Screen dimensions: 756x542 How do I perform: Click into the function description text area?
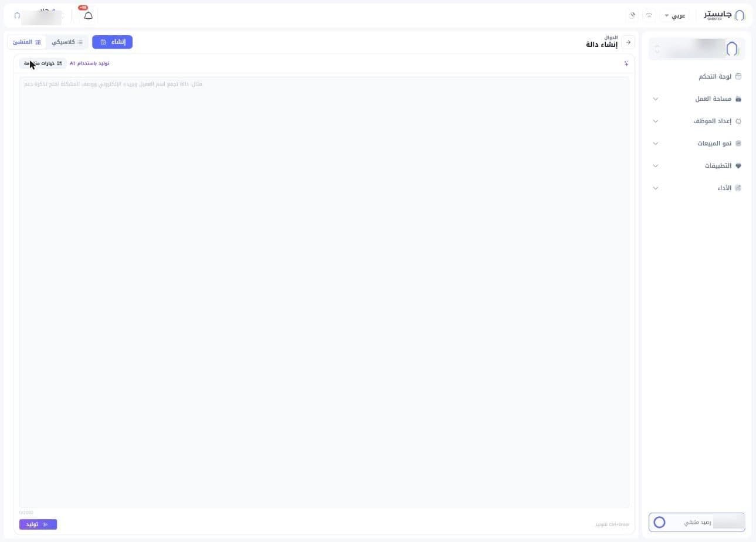coord(324,292)
